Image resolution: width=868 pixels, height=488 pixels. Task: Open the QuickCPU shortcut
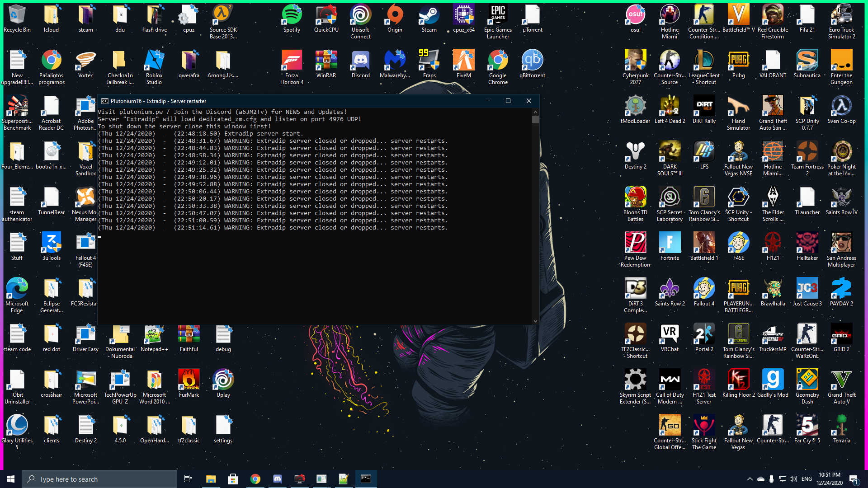(x=326, y=19)
